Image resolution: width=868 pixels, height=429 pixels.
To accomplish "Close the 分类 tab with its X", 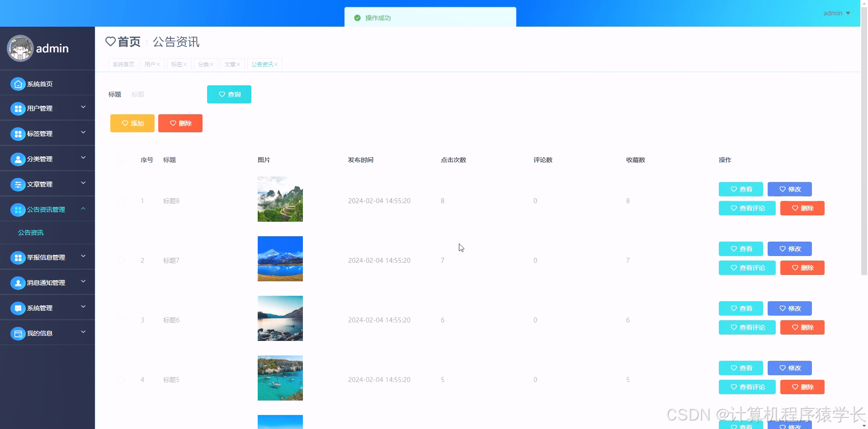I will 212,65.
